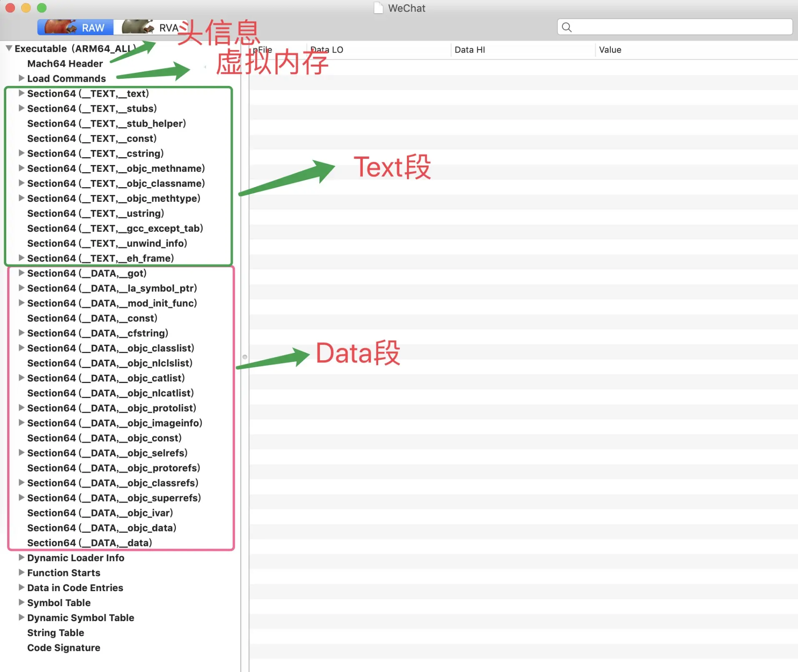Expand Section64 (__TEXT,__objc_methname)
Image resolution: width=798 pixels, height=672 pixels.
point(21,168)
